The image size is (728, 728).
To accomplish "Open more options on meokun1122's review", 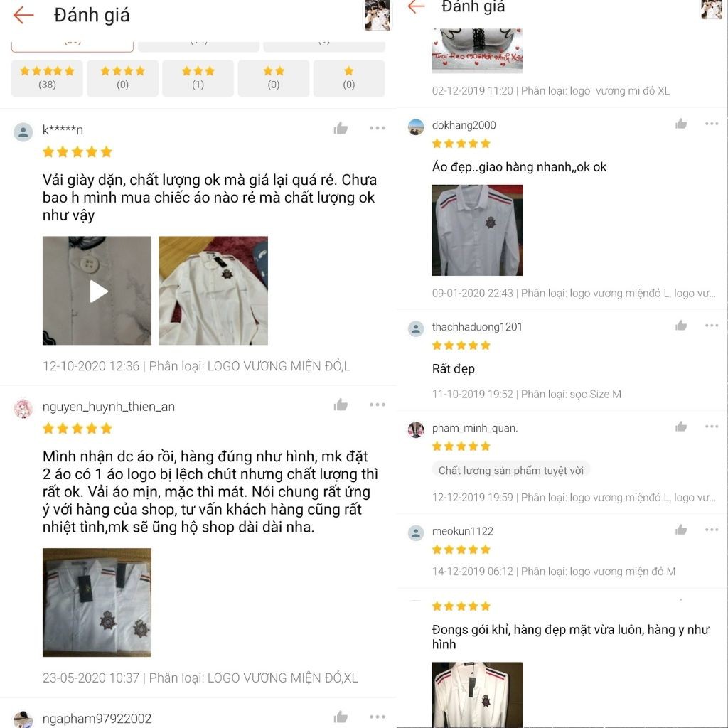I will coord(712,530).
